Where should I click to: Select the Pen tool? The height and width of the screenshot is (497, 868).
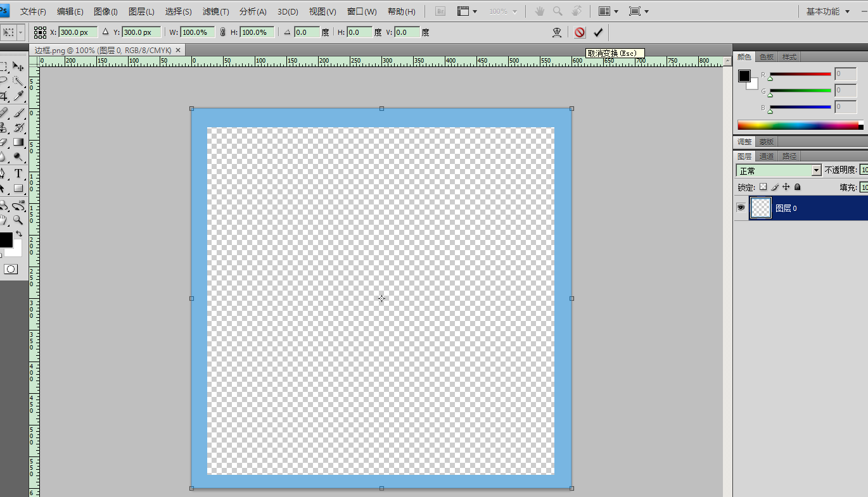(x=3, y=173)
